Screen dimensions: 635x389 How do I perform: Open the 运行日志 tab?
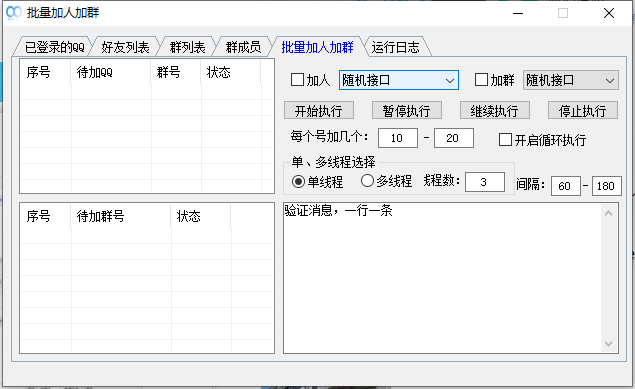point(395,47)
